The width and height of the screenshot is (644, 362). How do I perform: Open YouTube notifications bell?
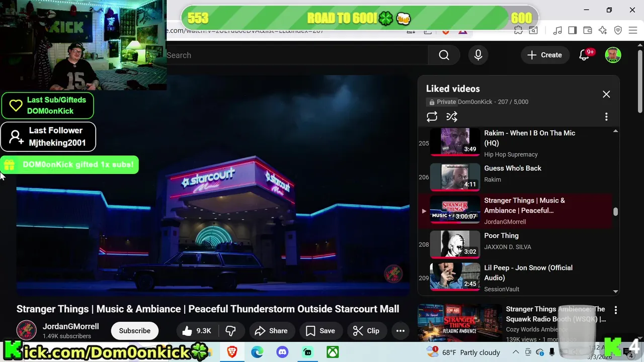[584, 55]
